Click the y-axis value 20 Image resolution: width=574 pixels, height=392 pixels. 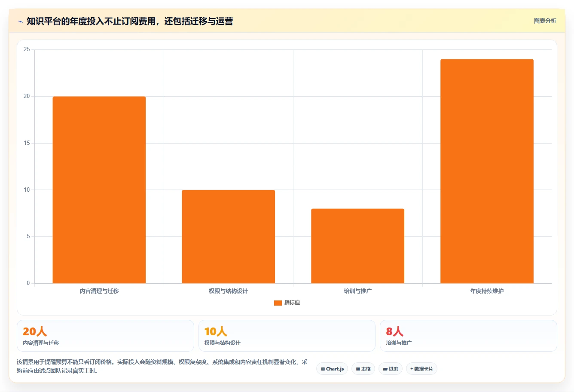(x=27, y=96)
